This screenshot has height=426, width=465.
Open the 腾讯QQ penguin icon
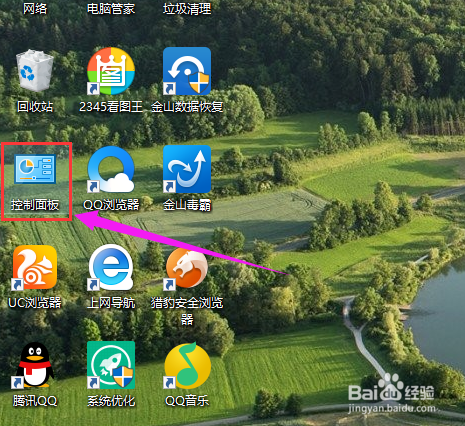pyautogui.click(x=35, y=365)
